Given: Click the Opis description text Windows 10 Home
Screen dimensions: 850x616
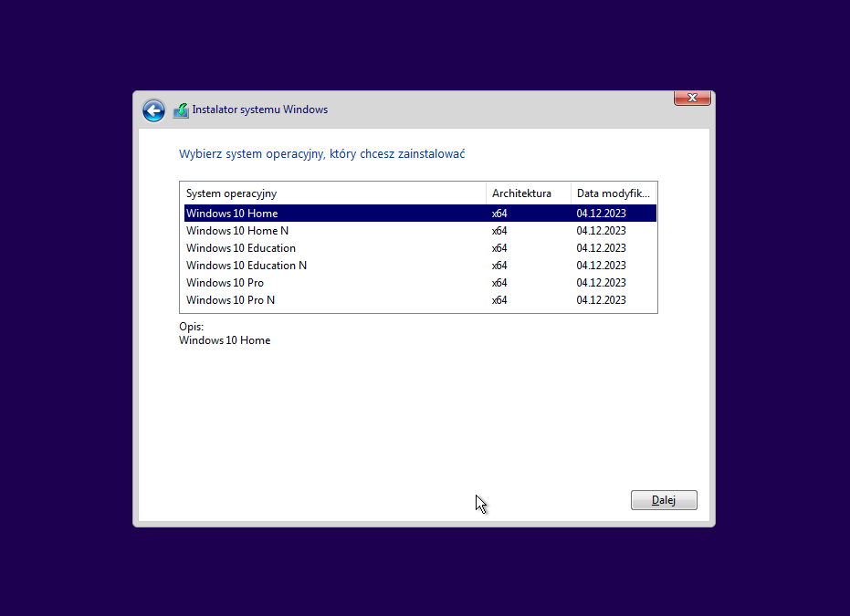Looking at the screenshot, I should pyautogui.click(x=225, y=340).
